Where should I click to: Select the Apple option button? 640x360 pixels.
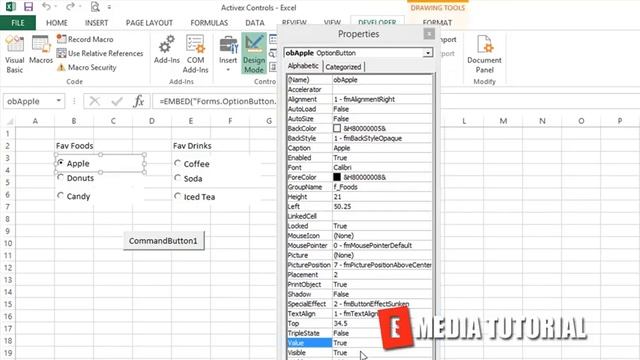tap(60, 163)
